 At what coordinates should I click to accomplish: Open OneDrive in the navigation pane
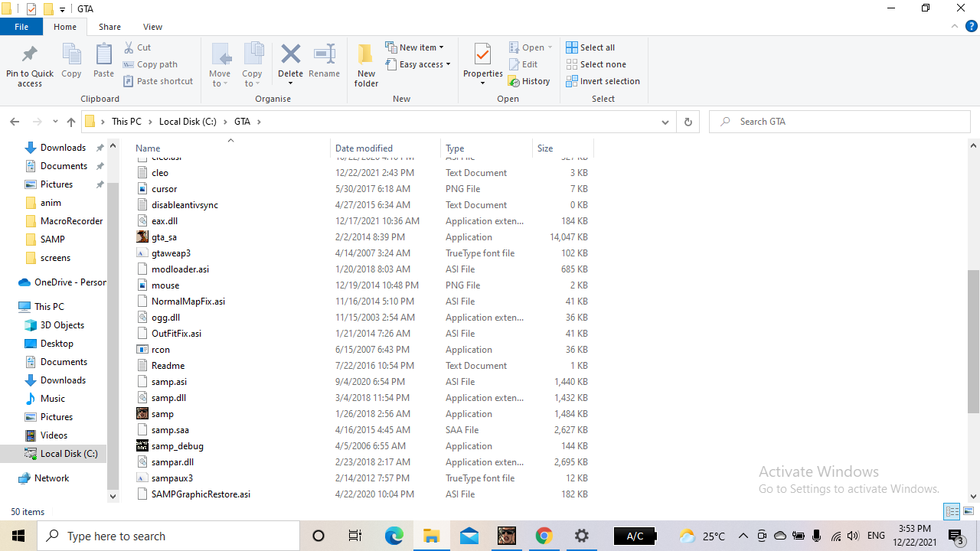coord(62,282)
